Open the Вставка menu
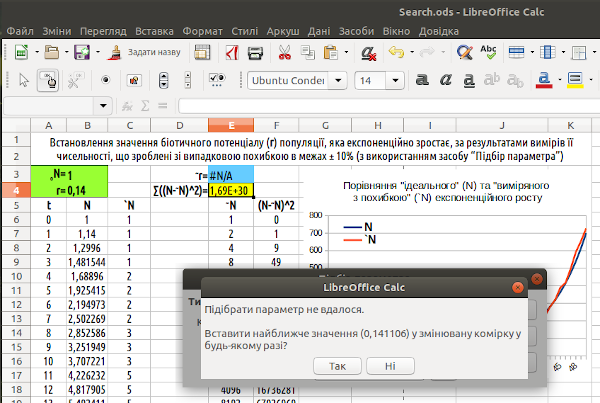 154,31
